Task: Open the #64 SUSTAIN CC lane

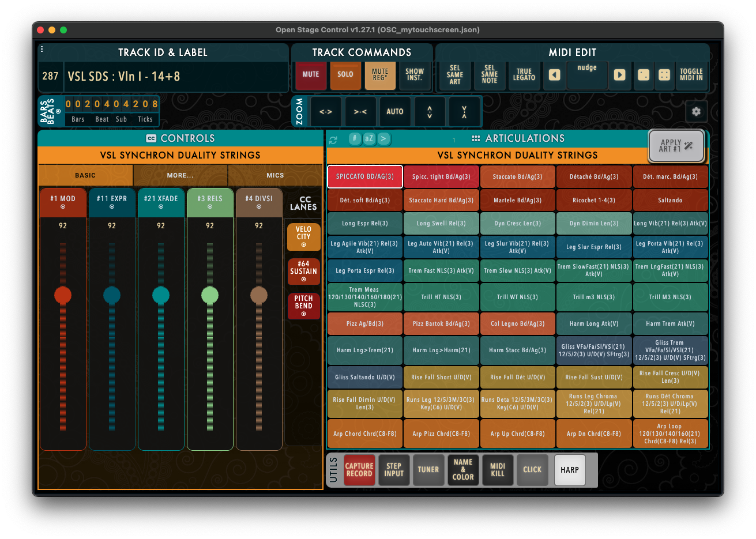Action: point(303,271)
